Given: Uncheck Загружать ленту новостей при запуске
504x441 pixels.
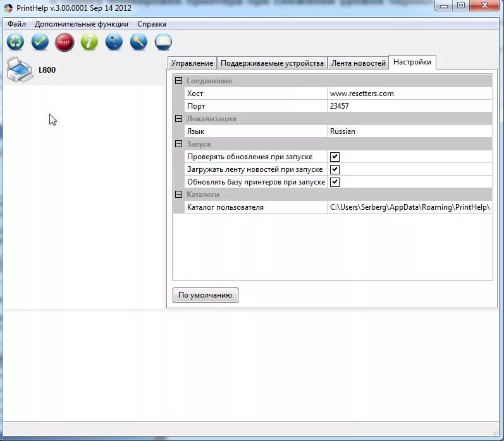Looking at the screenshot, I should 335,169.
